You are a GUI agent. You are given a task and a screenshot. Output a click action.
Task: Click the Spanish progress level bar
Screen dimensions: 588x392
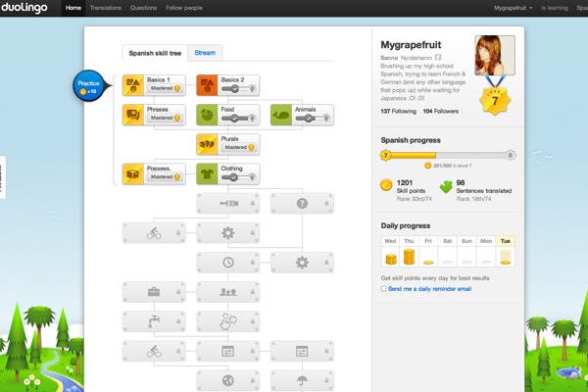click(448, 155)
